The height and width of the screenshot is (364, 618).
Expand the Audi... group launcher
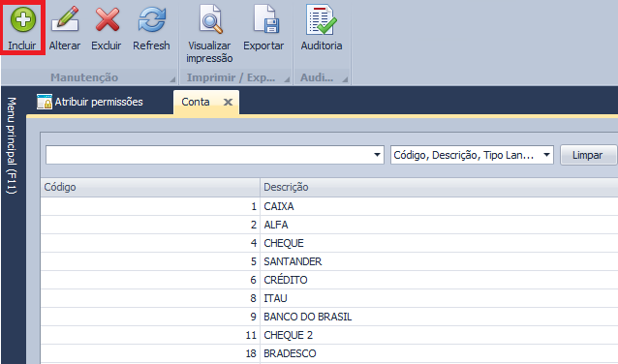(x=345, y=79)
